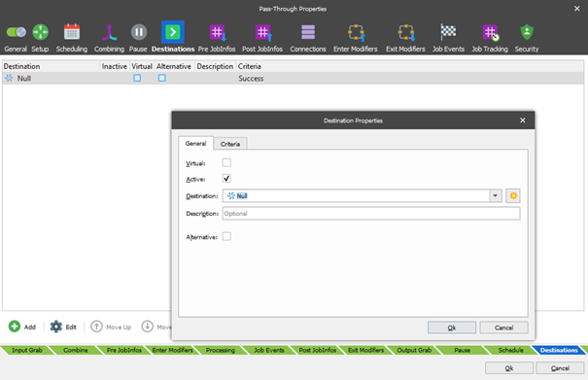Go to the Job Events pipeline step

(269, 351)
